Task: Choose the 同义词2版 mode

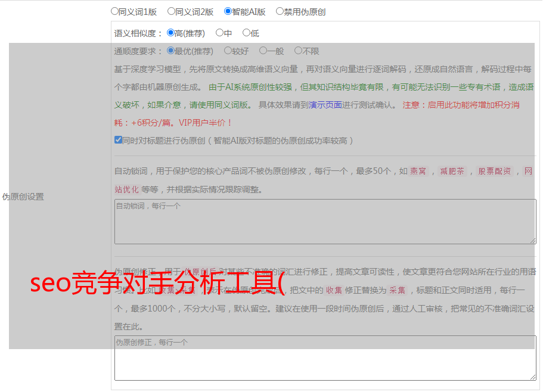Action: [x=171, y=11]
